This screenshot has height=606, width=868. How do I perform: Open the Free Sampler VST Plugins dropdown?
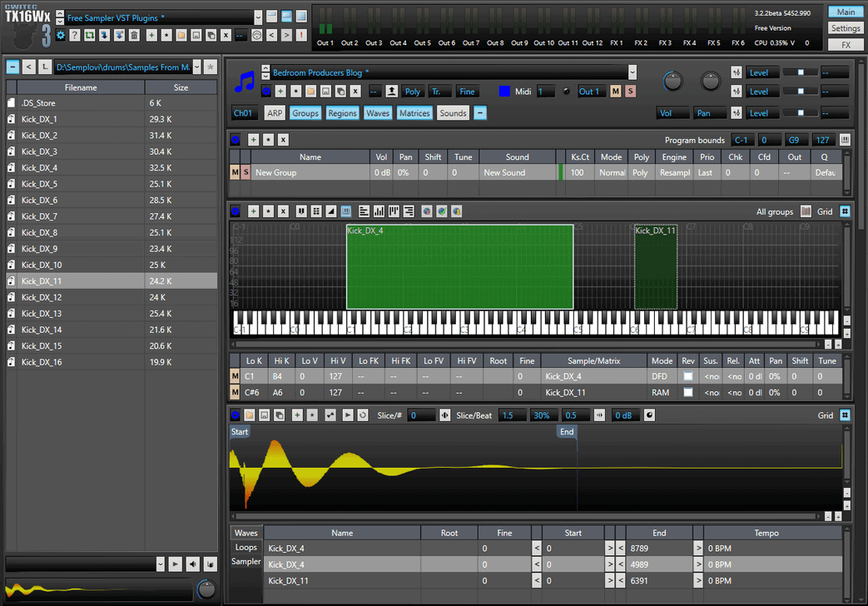coord(259,17)
